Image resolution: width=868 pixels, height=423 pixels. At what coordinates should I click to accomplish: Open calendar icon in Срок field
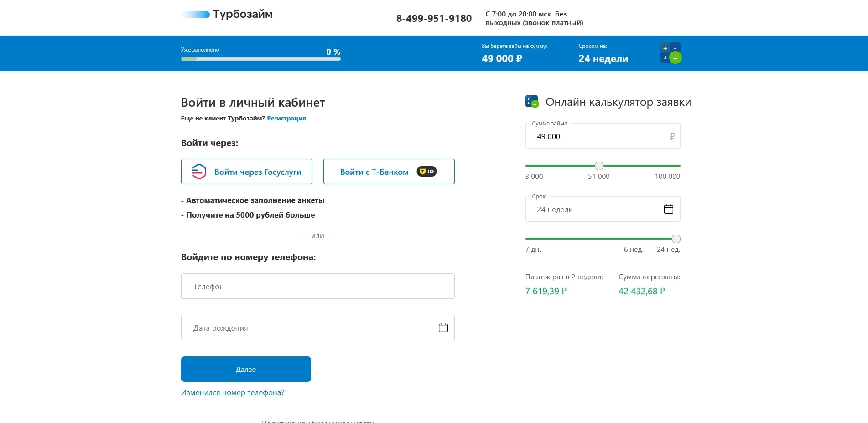(x=668, y=209)
